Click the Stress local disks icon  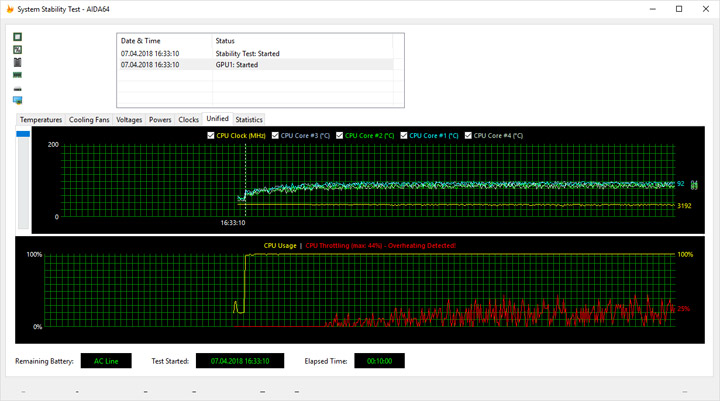pos(17,88)
